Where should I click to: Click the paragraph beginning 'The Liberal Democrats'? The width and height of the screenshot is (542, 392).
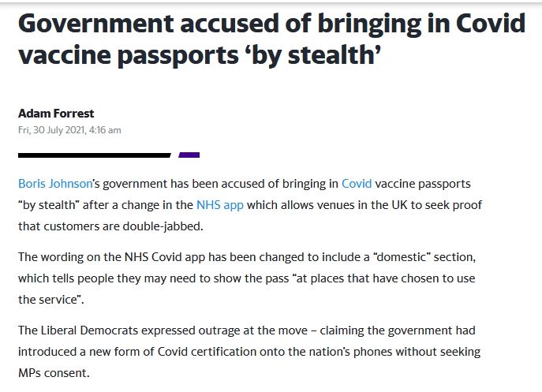(249, 352)
